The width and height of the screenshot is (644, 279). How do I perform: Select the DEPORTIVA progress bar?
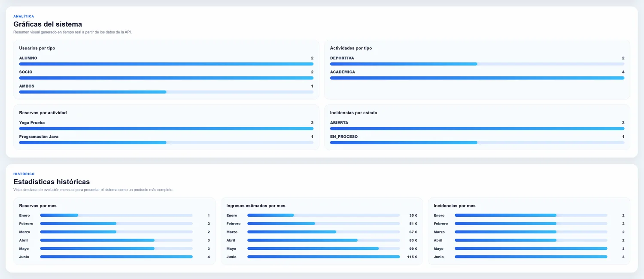click(x=477, y=64)
